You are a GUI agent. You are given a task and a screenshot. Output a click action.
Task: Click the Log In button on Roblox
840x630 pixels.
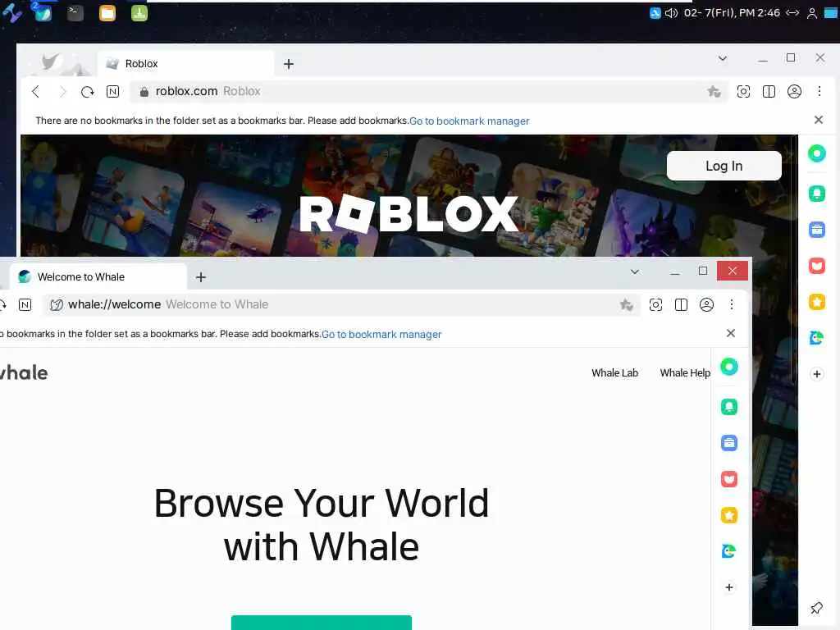coord(724,166)
